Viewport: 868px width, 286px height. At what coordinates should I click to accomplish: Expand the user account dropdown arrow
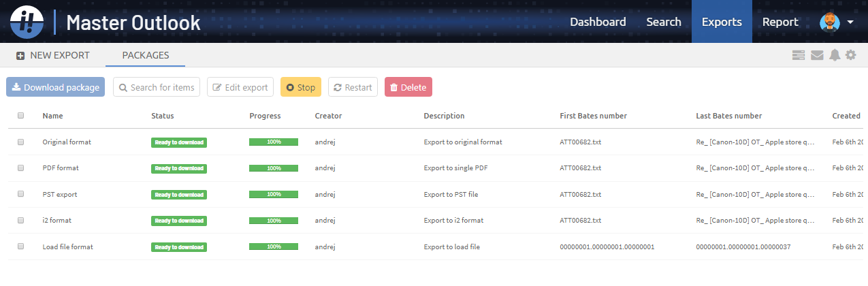851,22
